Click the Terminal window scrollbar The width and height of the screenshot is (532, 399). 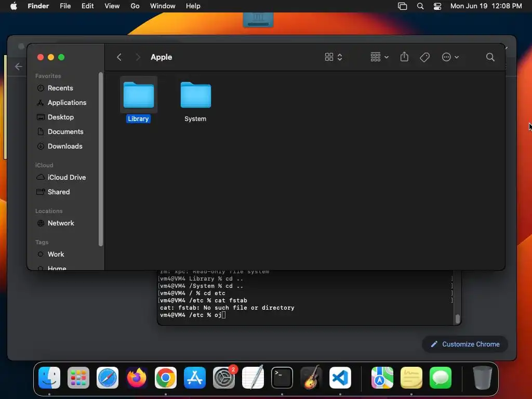pyautogui.click(x=457, y=318)
